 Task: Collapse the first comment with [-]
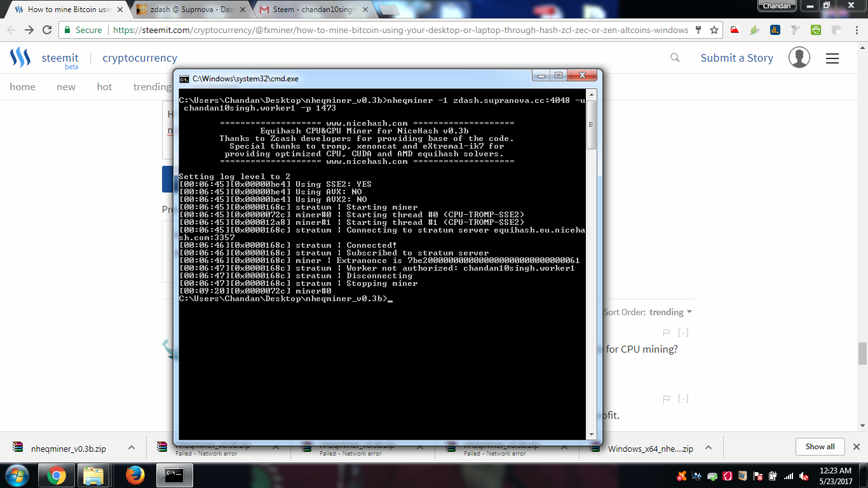click(683, 332)
